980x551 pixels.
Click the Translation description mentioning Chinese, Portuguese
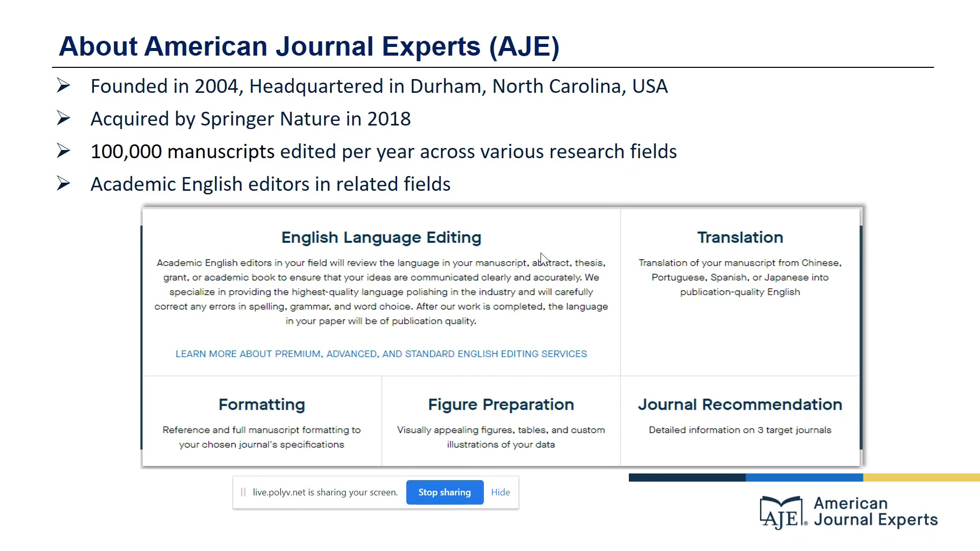tap(740, 278)
